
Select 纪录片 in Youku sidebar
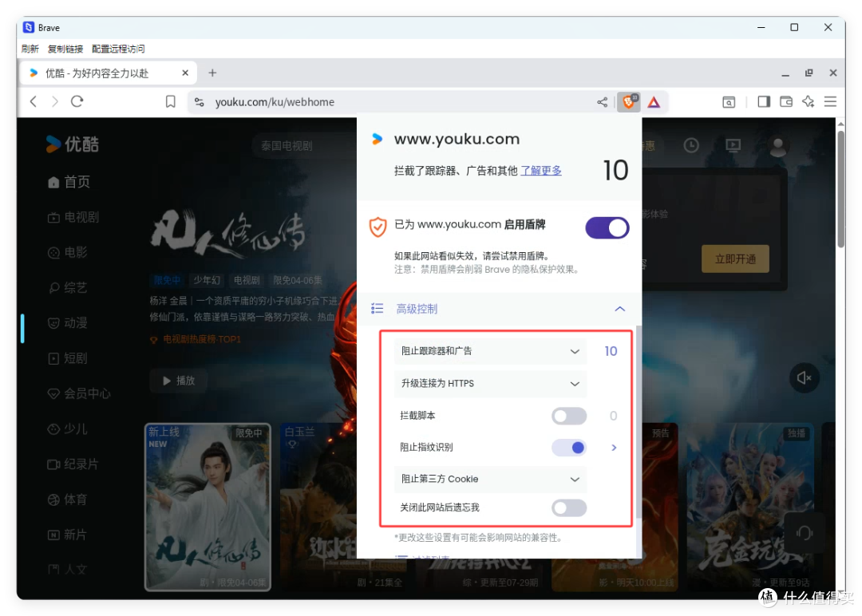(x=73, y=464)
